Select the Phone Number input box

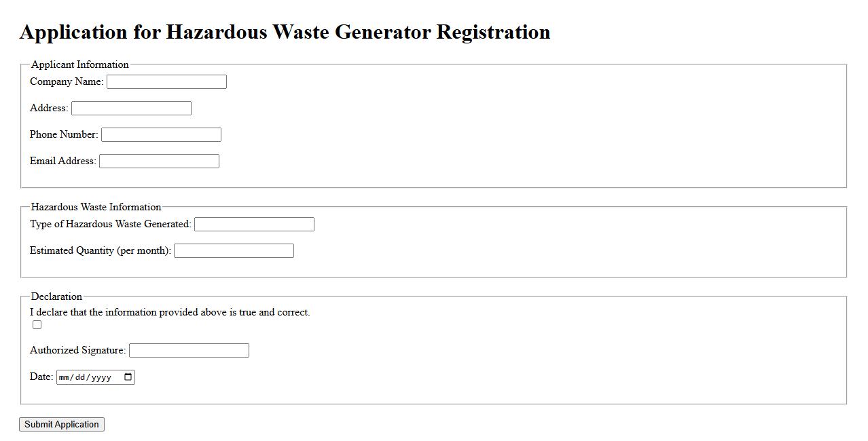pyautogui.click(x=161, y=135)
